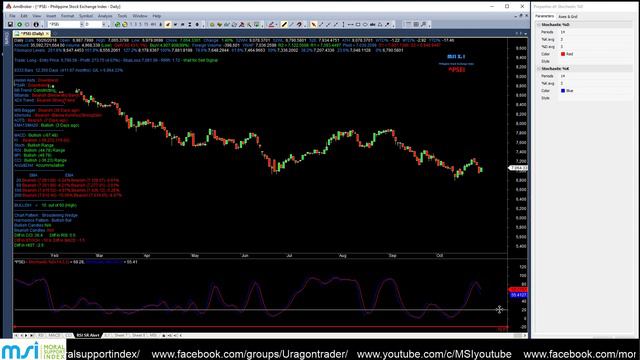Viewport: 640px width, 360px height.
Task: Open the Window menu
Action: coord(140,16)
